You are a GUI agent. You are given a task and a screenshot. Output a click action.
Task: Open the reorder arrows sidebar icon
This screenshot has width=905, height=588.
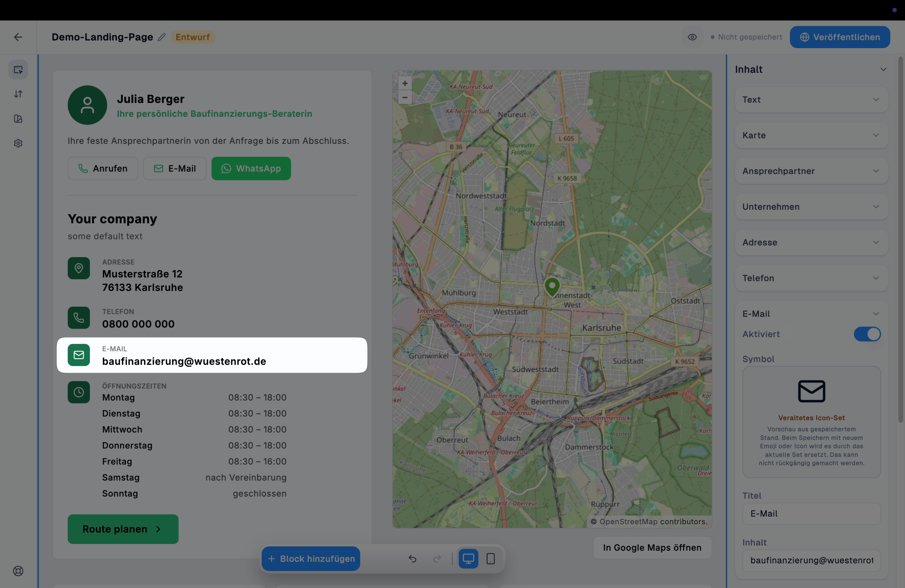pyautogui.click(x=18, y=94)
